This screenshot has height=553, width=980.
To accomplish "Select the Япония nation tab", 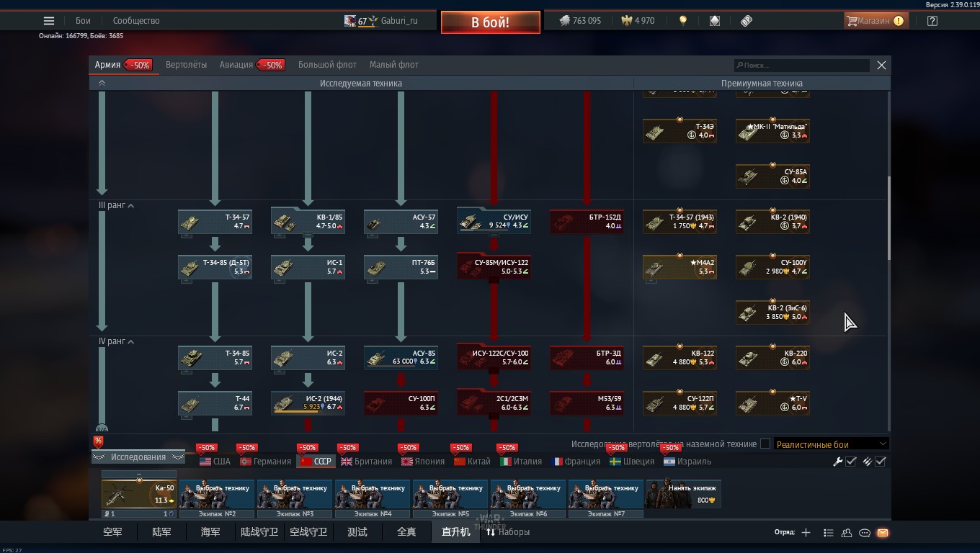I will click(423, 462).
